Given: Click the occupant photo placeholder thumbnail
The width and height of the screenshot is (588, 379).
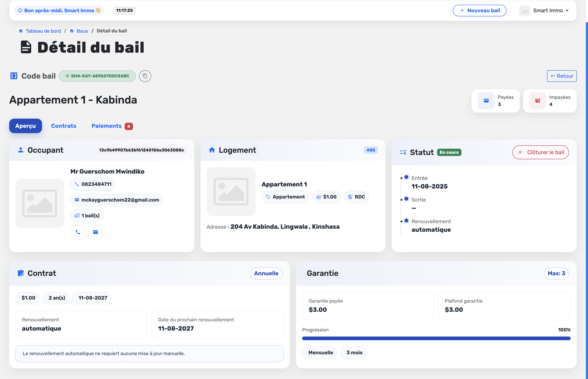Looking at the screenshot, I should coord(40,203).
